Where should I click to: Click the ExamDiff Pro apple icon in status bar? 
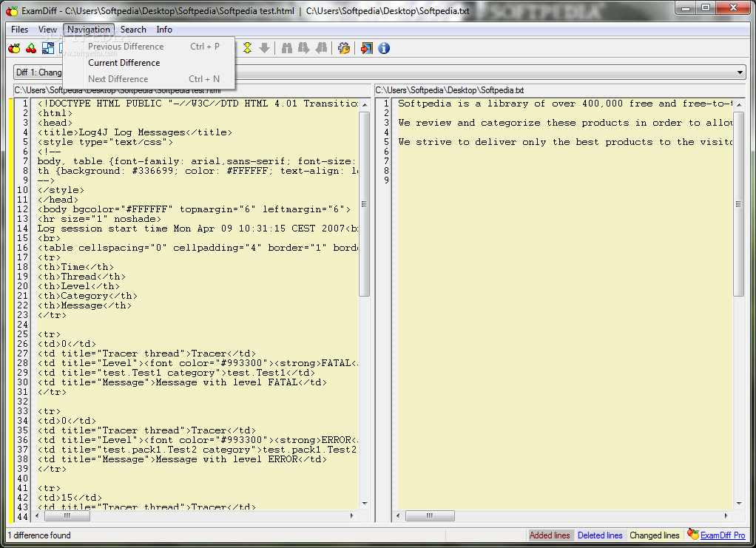(693, 534)
